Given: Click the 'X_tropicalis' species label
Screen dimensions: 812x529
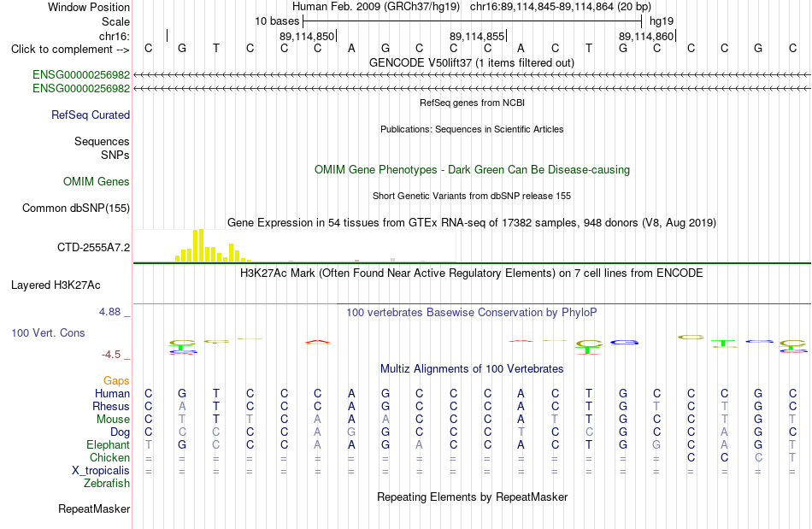Looking at the screenshot, I should coord(101,471).
